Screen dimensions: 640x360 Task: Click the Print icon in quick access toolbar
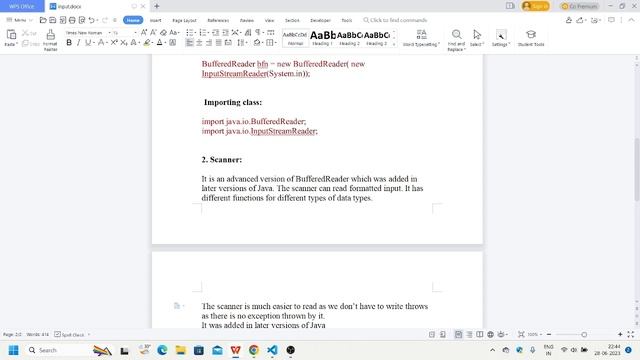72,20
